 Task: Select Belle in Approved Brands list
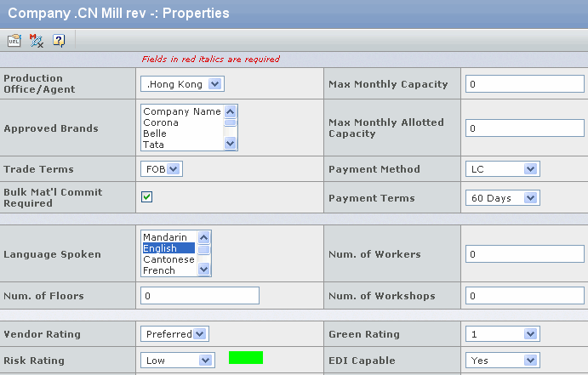pyautogui.click(x=155, y=134)
